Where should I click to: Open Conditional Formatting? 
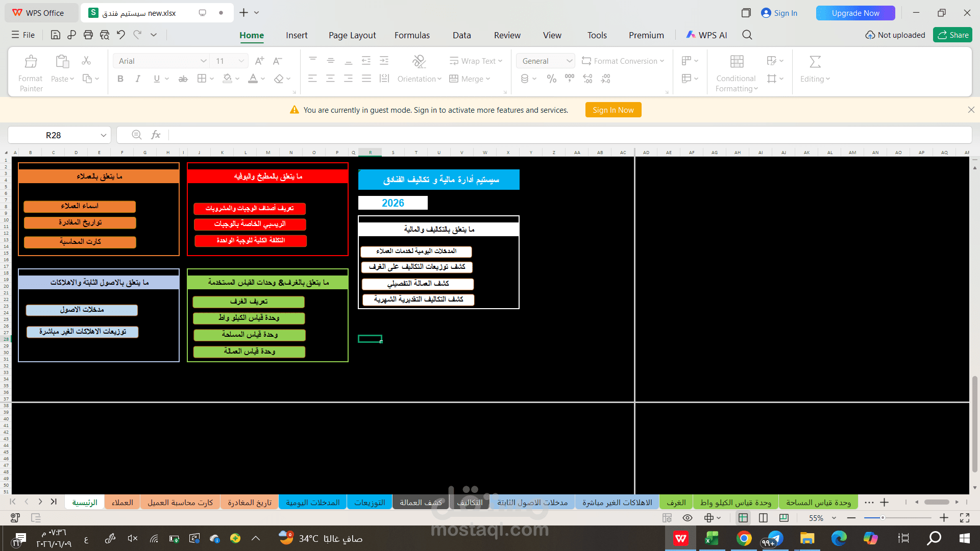pos(736,73)
